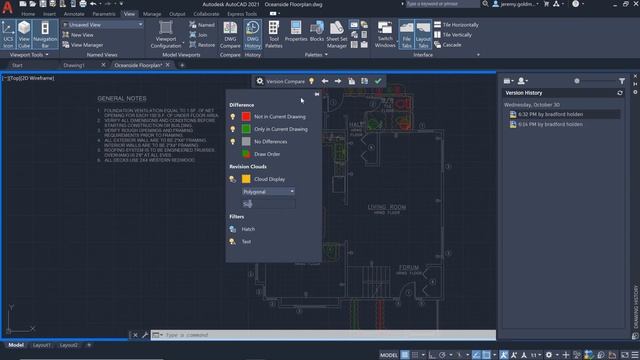Open the Manage ribbon tab
The height and width of the screenshot is (360, 640).
click(152, 14)
